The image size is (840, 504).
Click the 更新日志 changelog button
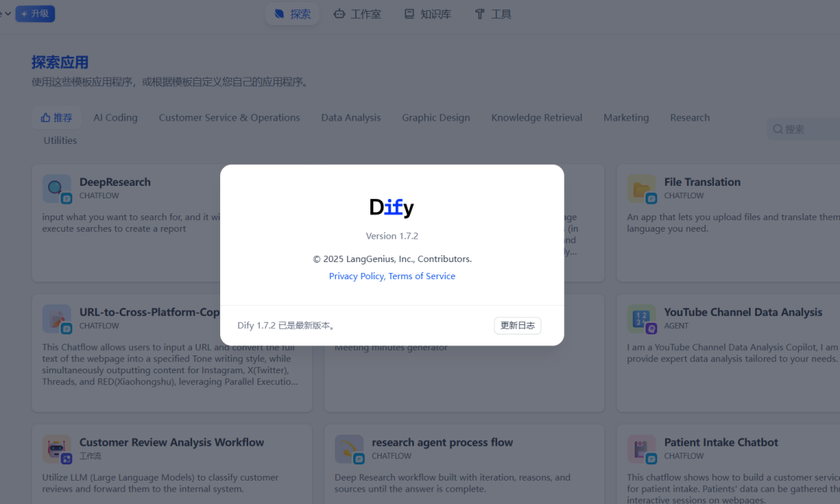tap(517, 326)
